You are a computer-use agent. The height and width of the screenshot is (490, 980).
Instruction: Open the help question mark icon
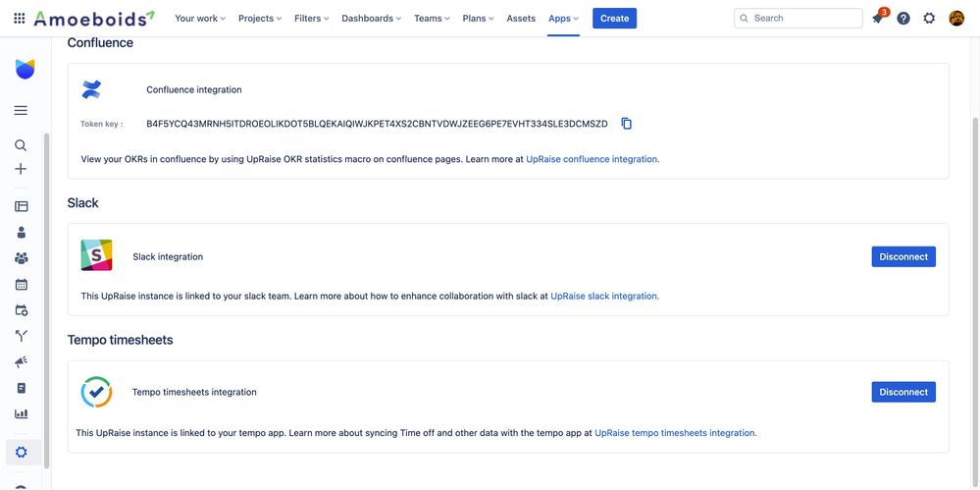tap(903, 18)
